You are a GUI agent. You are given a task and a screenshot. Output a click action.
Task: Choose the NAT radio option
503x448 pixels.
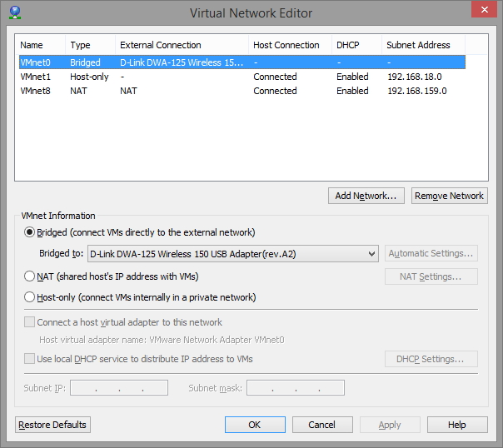click(x=31, y=276)
